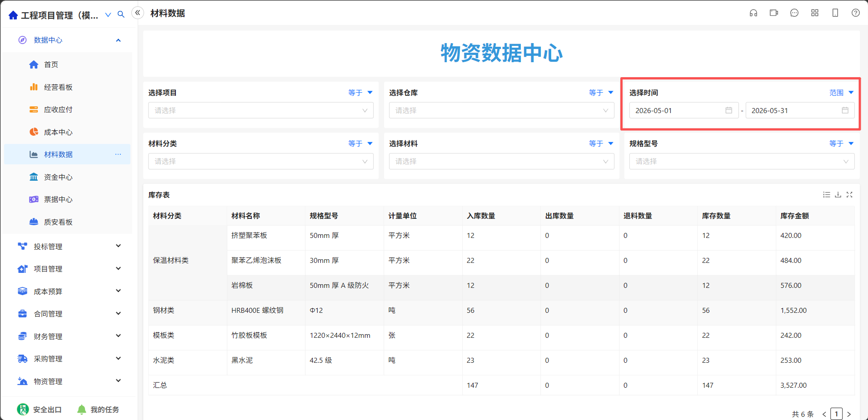Image resolution: width=868 pixels, height=420 pixels.
Task: Open the 选择仓库 dropdown
Action: pyautogui.click(x=502, y=110)
